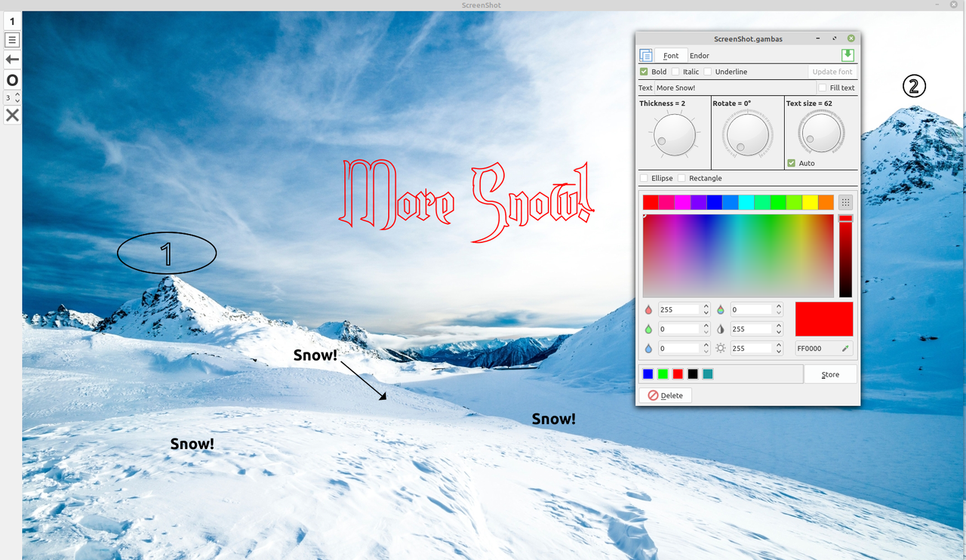Choose the stored blue swatch beside Store
The width and height of the screenshot is (966, 560).
[648, 374]
